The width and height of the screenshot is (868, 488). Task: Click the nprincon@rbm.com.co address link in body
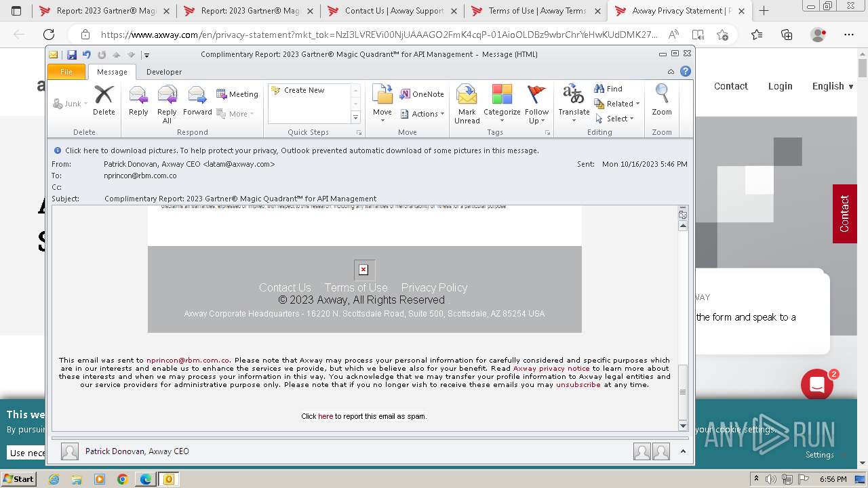[x=188, y=361]
